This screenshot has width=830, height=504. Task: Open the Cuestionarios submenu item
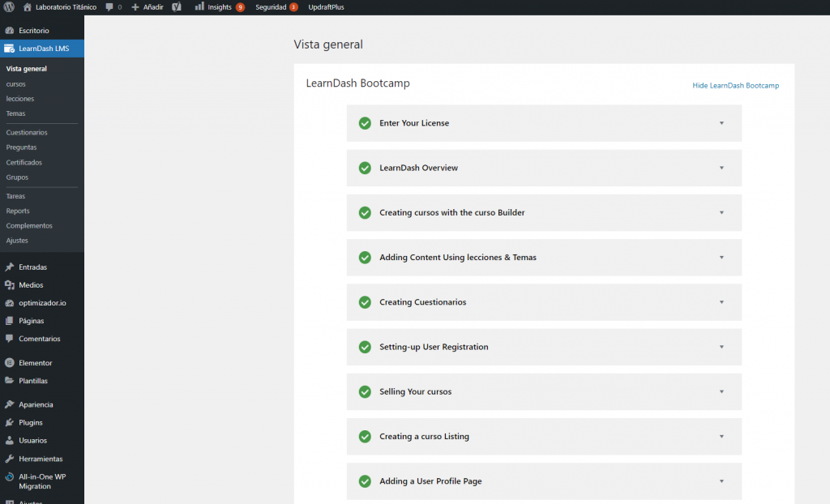click(x=27, y=132)
